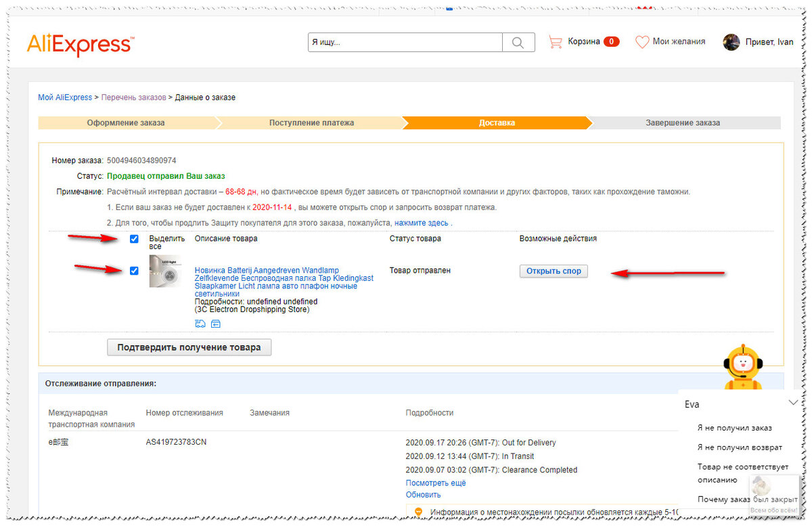Click the 'нажмите здесь' link
812x526 pixels.
click(421, 223)
